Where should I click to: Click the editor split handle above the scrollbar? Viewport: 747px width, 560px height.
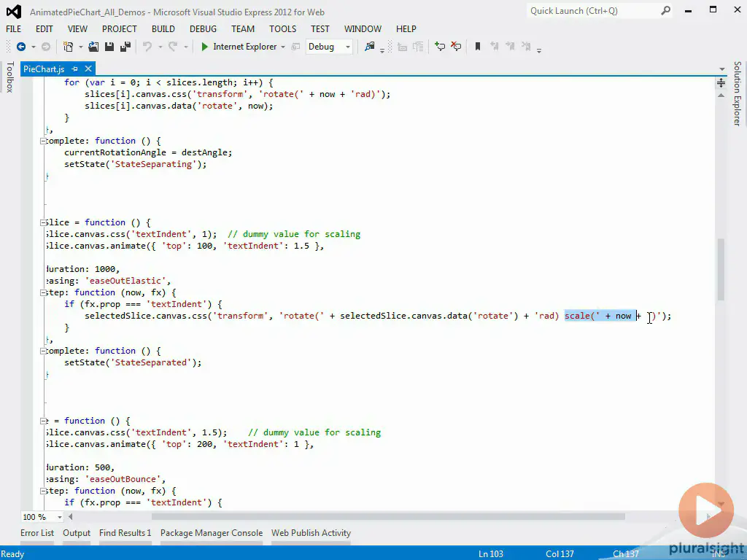pos(721,83)
